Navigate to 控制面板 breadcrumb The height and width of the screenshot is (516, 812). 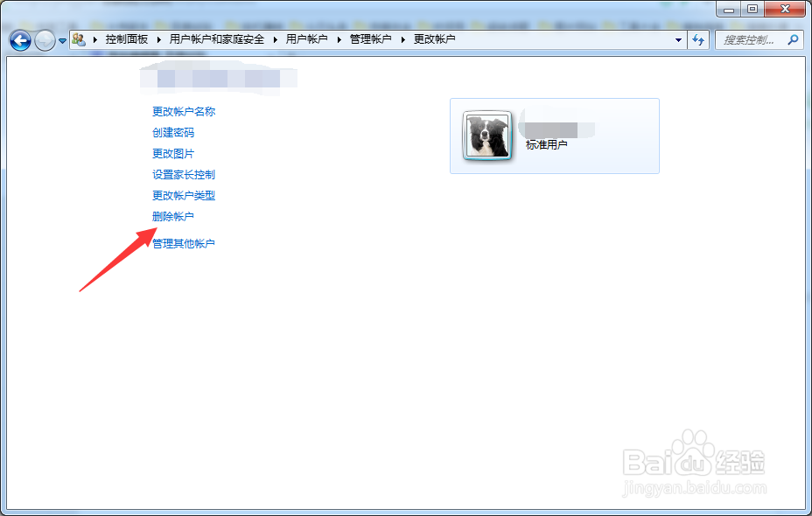127,39
